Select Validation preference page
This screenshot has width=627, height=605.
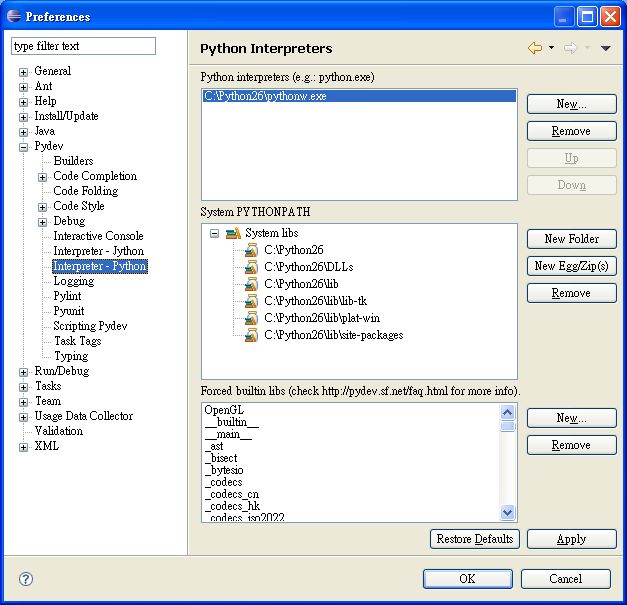coord(59,431)
